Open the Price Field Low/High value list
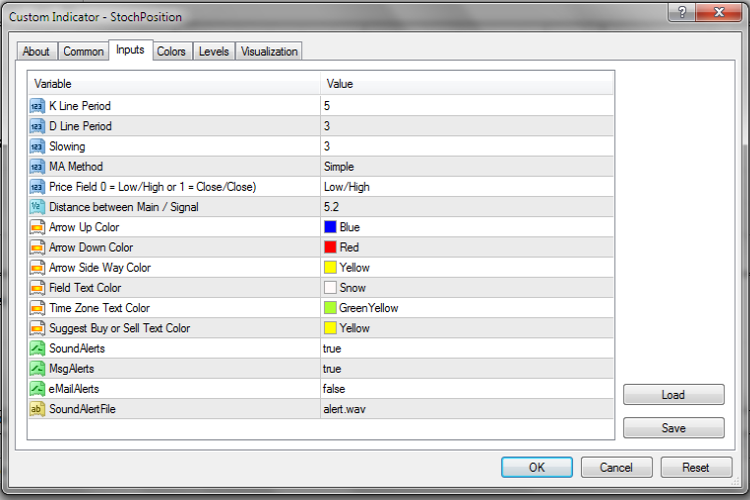The width and height of the screenshot is (750, 500). (467, 187)
